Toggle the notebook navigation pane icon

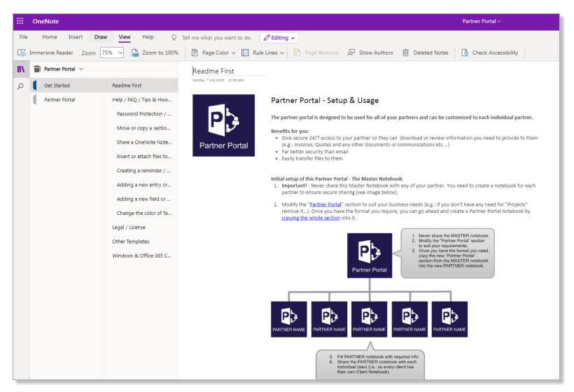[x=21, y=69]
